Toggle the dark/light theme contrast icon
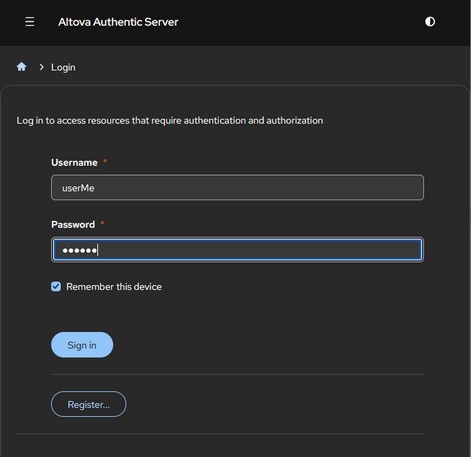Image resolution: width=471 pixels, height=457 pixels. click(430, 22)
